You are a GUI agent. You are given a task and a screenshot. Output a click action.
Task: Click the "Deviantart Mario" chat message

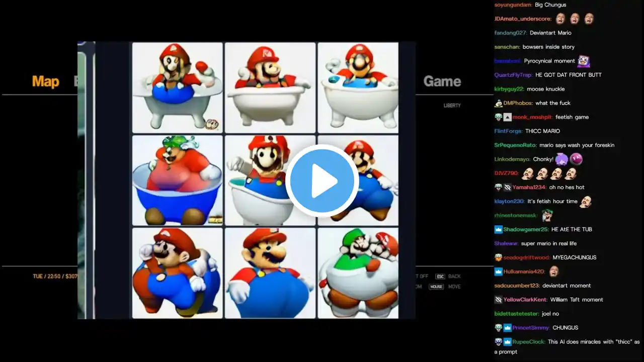click(550, 33)
